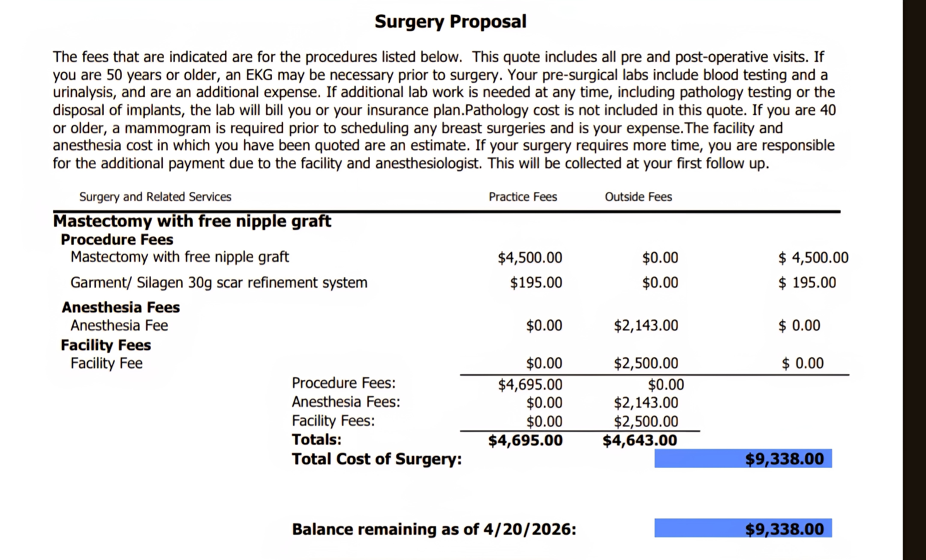The width and height of the screenshot is (926, 560).
Task: Click the bold Facility Fees subheading
Action: pos(106,345)
